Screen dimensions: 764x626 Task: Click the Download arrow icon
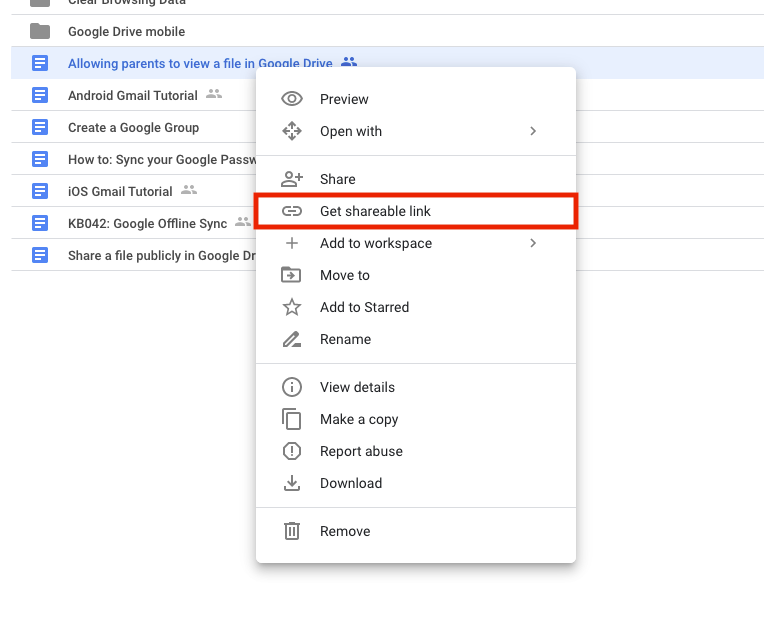[291, 483]
